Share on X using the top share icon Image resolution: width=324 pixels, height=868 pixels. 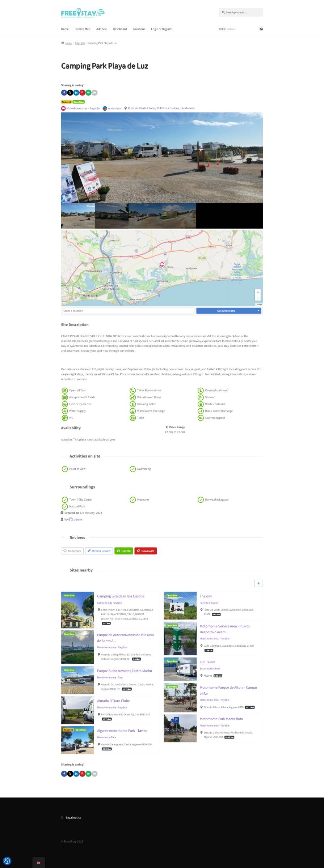tap(70, 93)
